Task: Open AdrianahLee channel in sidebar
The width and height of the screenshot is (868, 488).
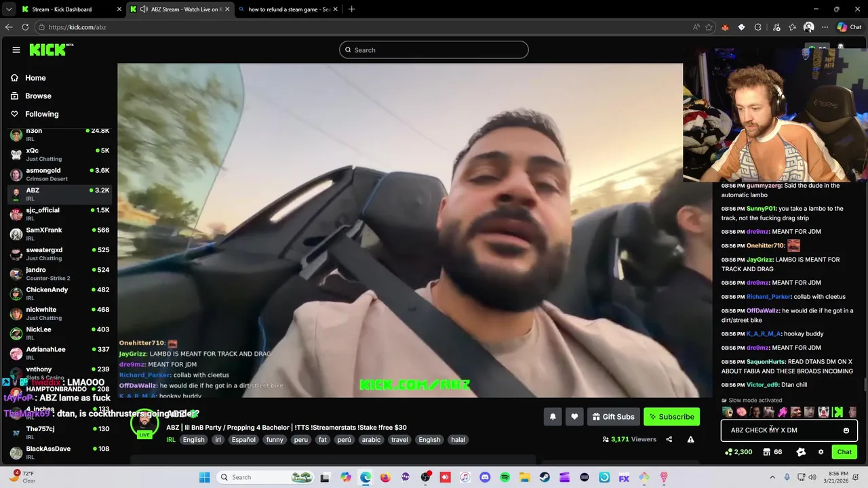Action: tap(60, 353)
